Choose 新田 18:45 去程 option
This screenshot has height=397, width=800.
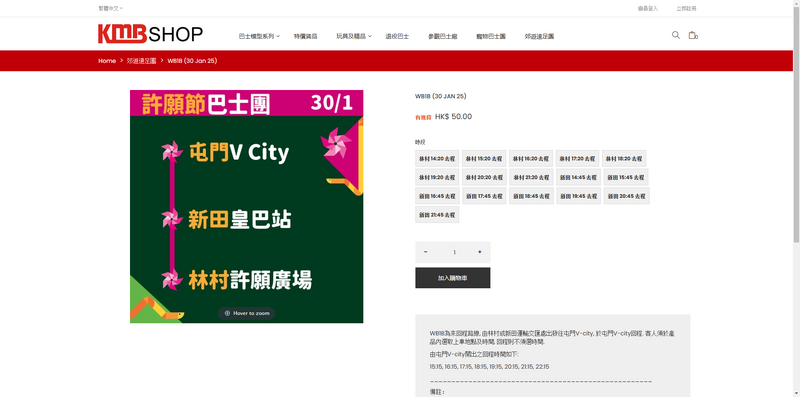click(531, 196)
